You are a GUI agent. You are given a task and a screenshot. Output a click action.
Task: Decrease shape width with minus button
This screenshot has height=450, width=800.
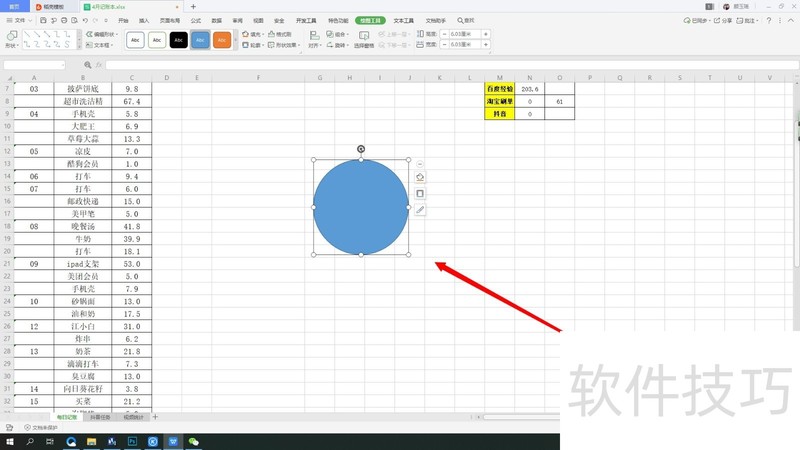444,44
